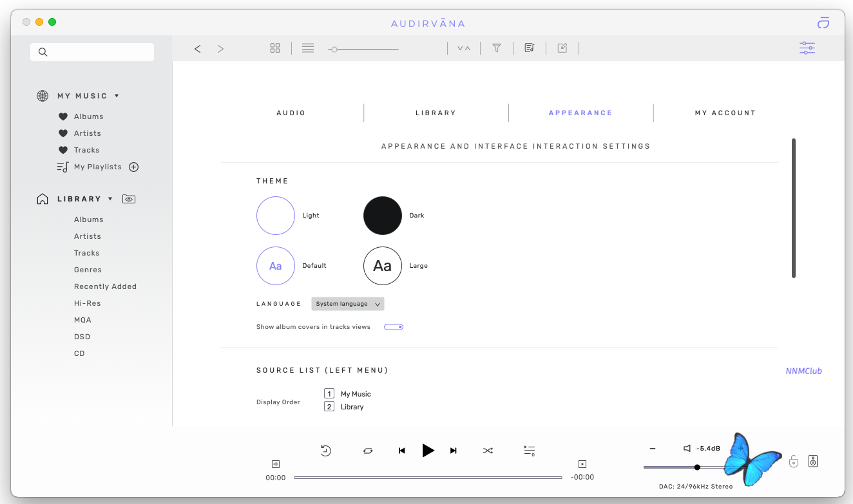Click the Library house icon
853x504 pixels.
[x=43, y=199]
